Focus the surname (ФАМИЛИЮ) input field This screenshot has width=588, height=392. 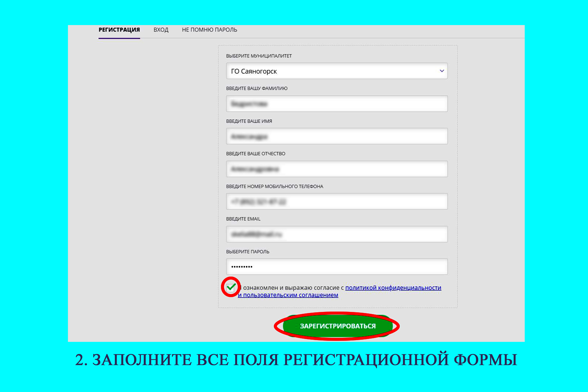[x=337, y=104]
